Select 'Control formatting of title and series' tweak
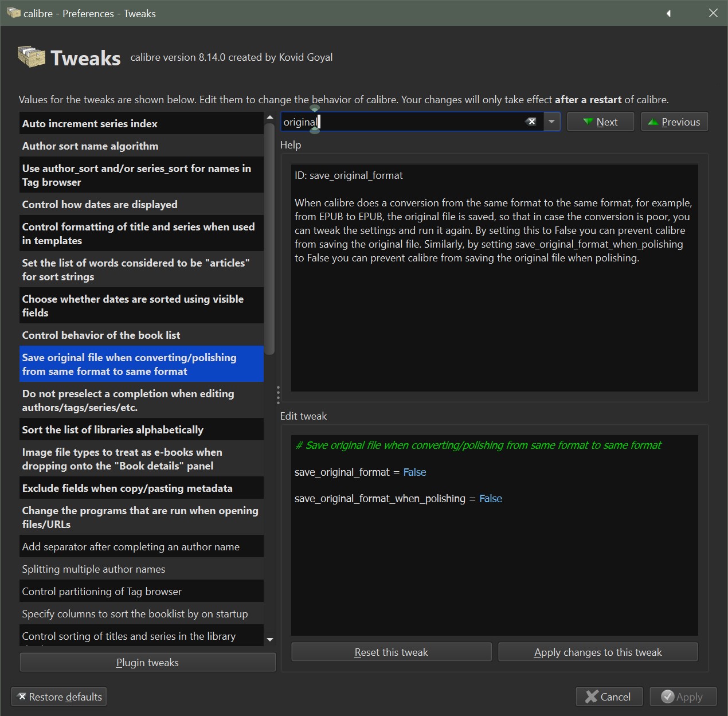Viewport: 728px width, 716px height. 142,233
